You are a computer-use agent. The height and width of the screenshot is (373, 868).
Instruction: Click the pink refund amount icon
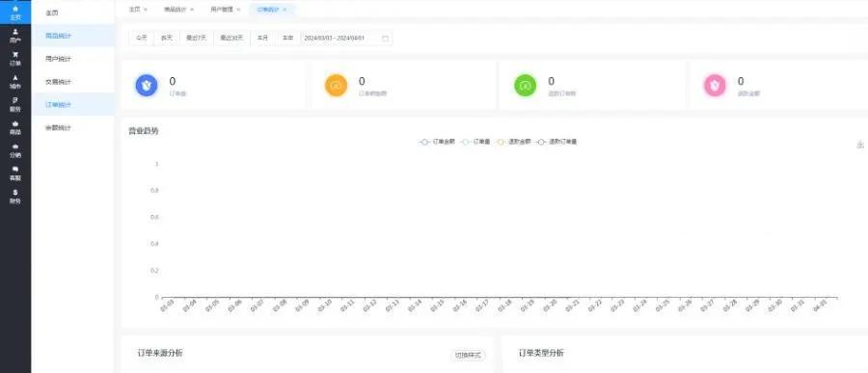pos(715,86)
